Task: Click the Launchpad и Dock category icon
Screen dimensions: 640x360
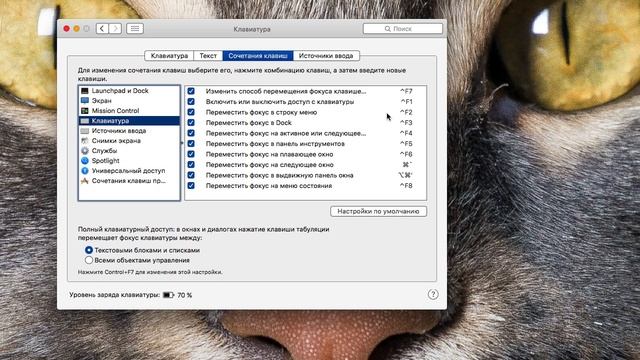Action: pyautogui.click(x=84, y=91)
